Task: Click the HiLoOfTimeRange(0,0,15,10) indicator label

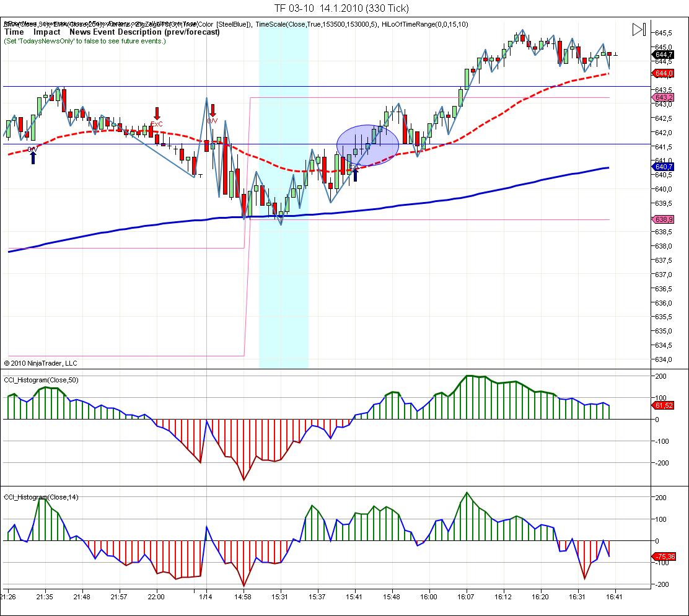Action: coord(425,24)
